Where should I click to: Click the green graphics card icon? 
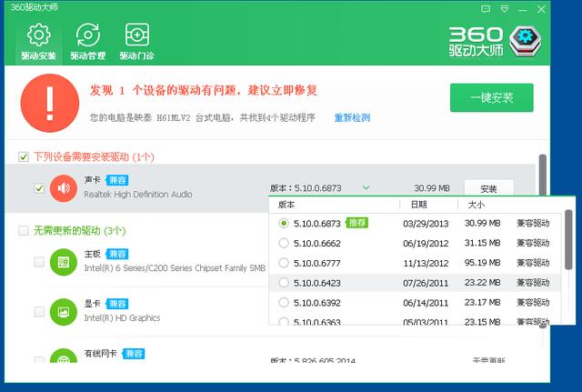[x=64, y=312]
